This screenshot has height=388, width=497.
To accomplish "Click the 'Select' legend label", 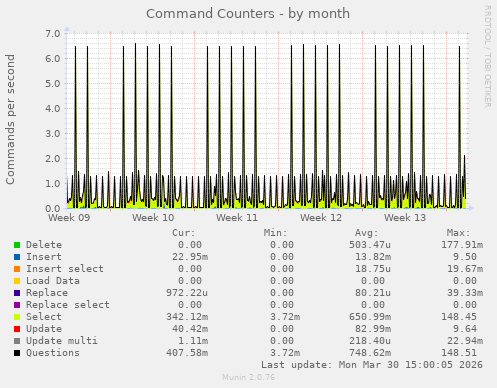I will (x=44, y=317).
